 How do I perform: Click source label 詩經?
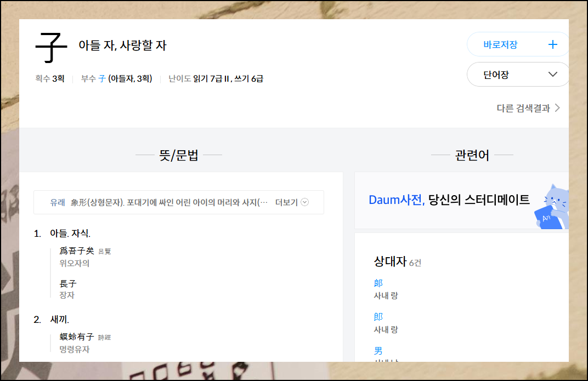105,338
